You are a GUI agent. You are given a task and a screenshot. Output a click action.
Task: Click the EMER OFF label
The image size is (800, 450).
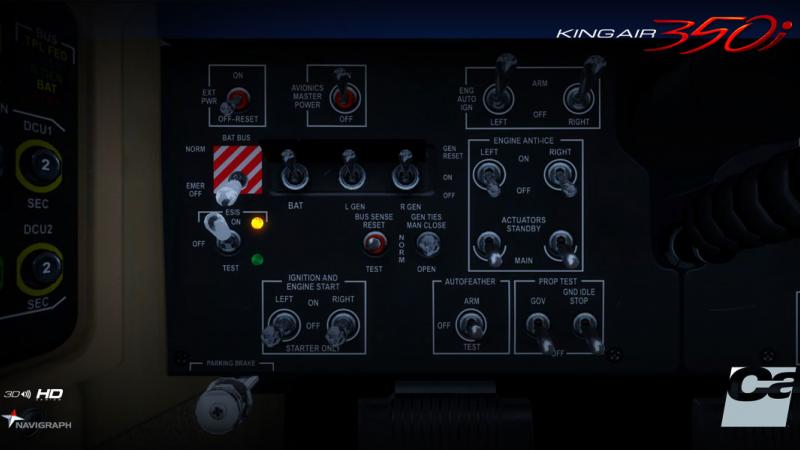click(195, 190)
